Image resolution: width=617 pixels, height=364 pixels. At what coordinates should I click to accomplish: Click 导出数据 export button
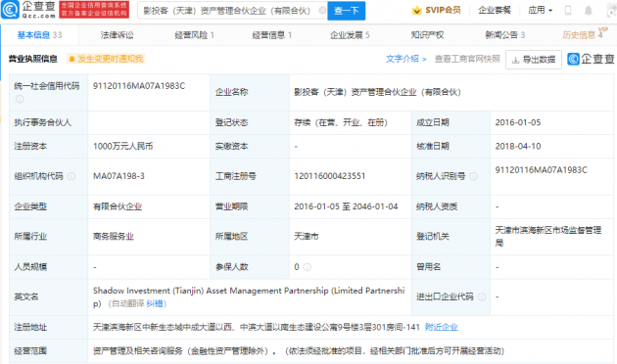click(534, 60)
